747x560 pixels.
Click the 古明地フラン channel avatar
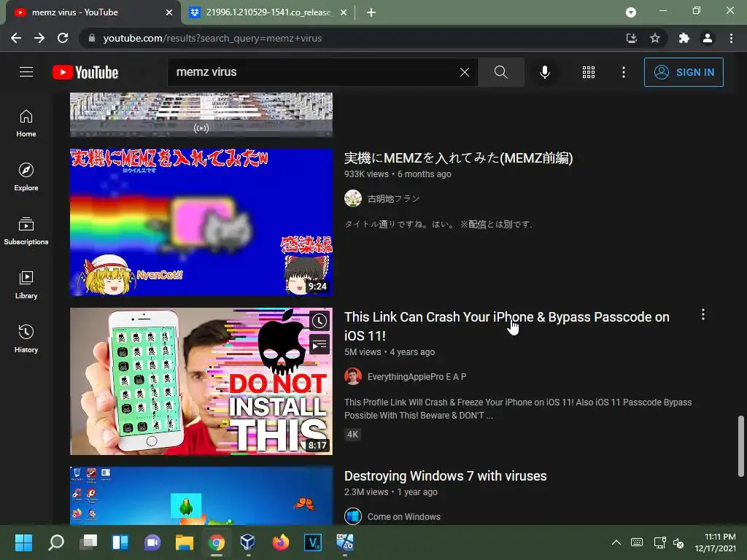click(353, 198)
